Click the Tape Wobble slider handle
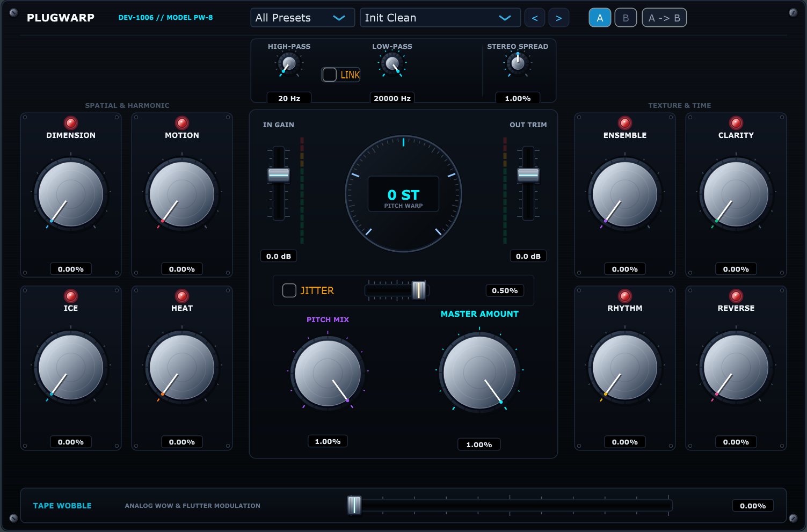Image resolution: width=807 pixels, height=532 pixels. pyautogui.click(x=354, y=505)
